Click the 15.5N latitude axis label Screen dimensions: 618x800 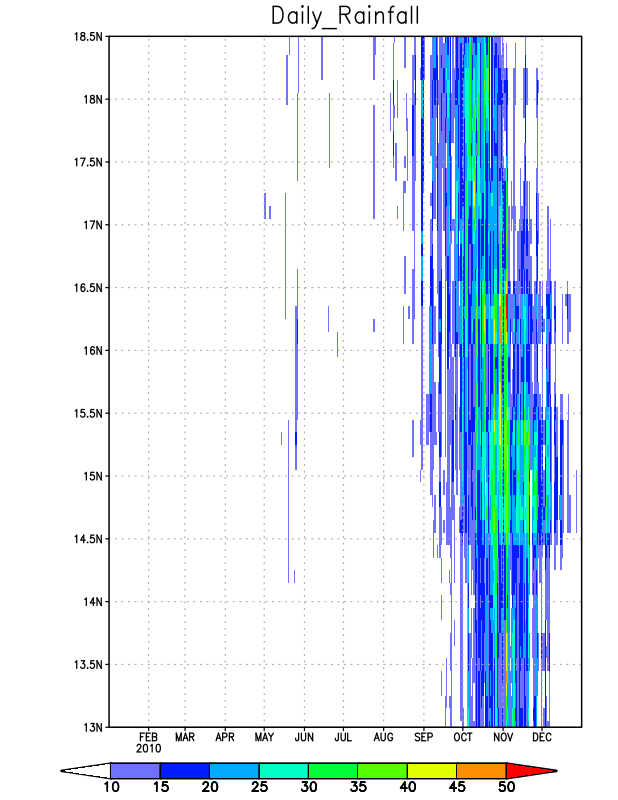click(x=89, y=413)
